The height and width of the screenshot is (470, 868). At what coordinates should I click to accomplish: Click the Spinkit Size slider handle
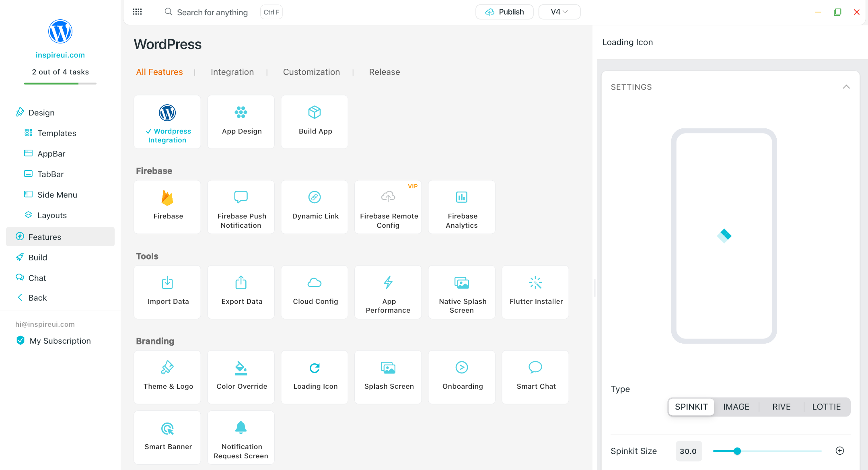click(x=737, y=451)
